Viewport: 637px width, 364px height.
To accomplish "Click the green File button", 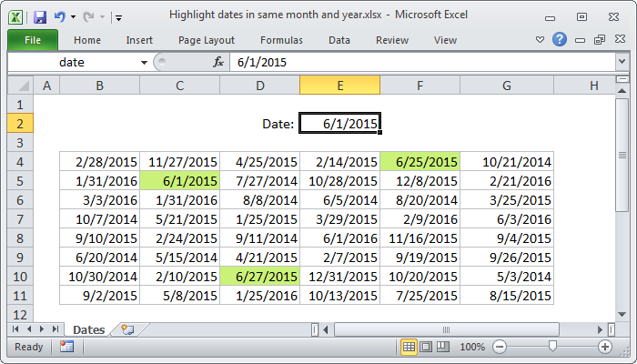I will [x=32, y=40].
